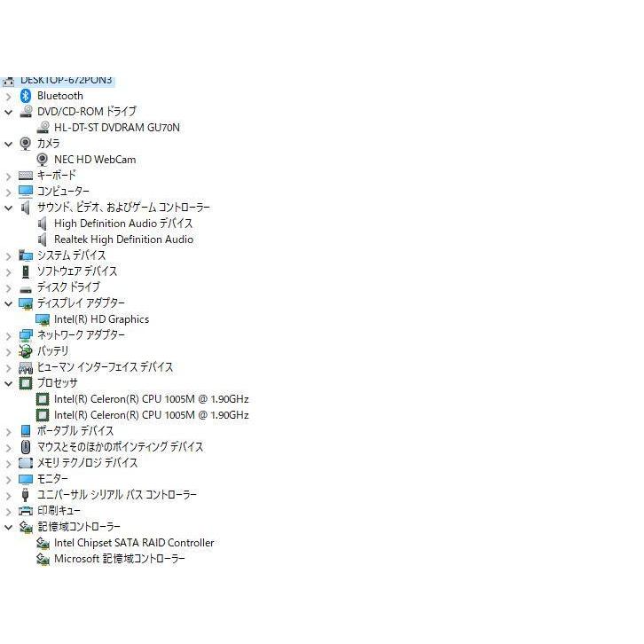Expand the バッテリ node
Viewport: 644px width, 644px height.
click(x=8, y=353)
